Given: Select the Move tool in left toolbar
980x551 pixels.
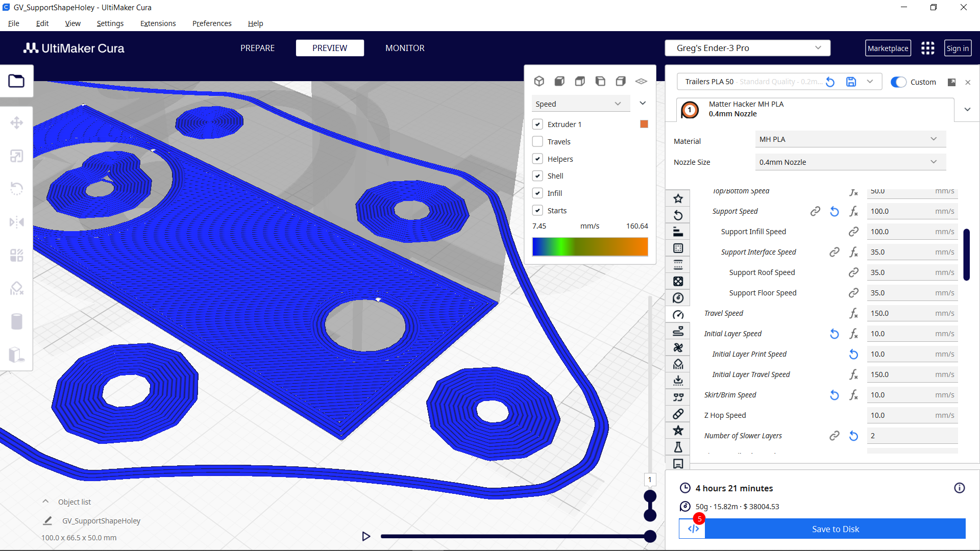Looking at the screenshot, I should click(16, 122).
